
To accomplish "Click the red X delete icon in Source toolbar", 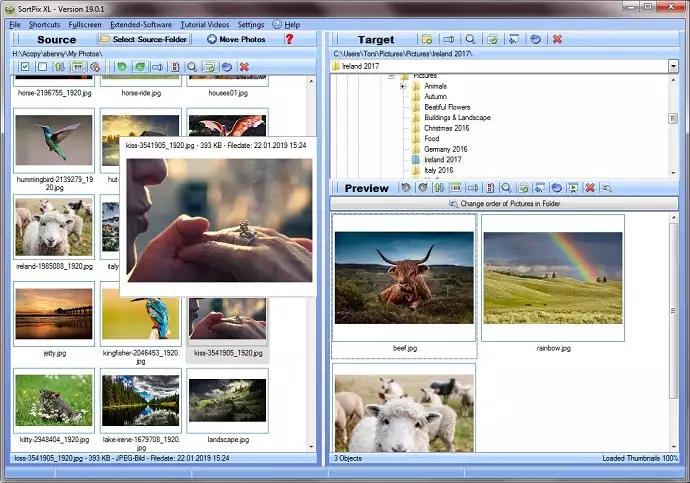I will (244, 67).
